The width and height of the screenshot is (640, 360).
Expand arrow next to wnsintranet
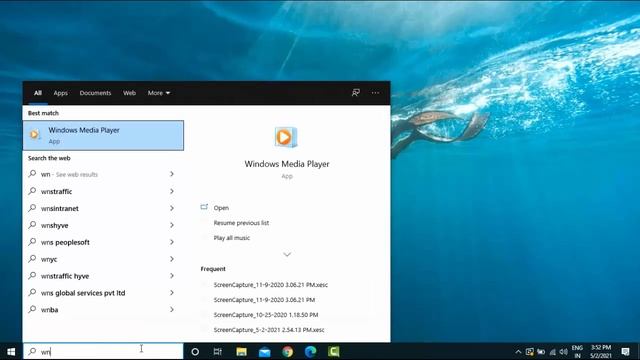tap(172, 208)
